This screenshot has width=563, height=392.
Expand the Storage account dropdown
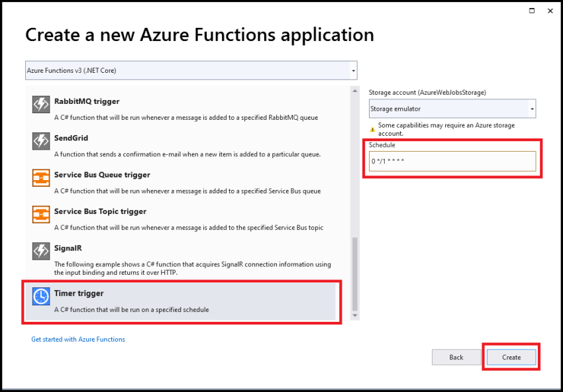coord(532,109)
